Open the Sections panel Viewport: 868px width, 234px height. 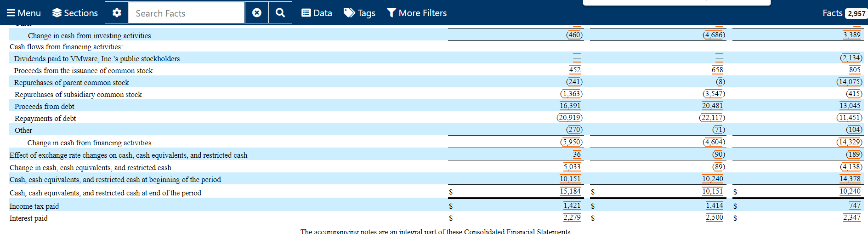75,13
